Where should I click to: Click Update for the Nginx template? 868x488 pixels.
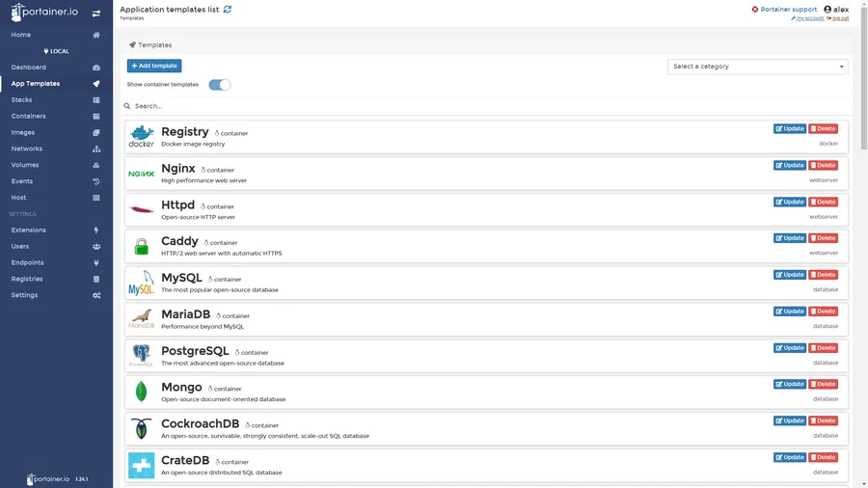click(x=789, y=166)
